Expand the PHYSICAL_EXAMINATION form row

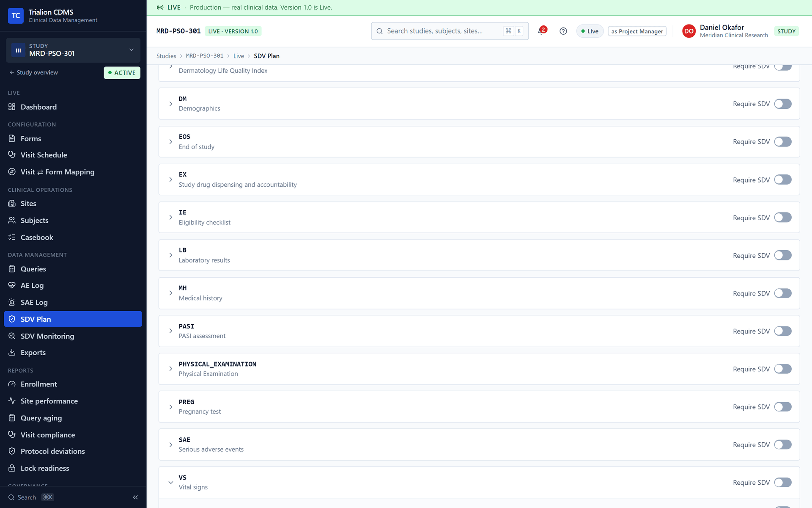(170, 369)
